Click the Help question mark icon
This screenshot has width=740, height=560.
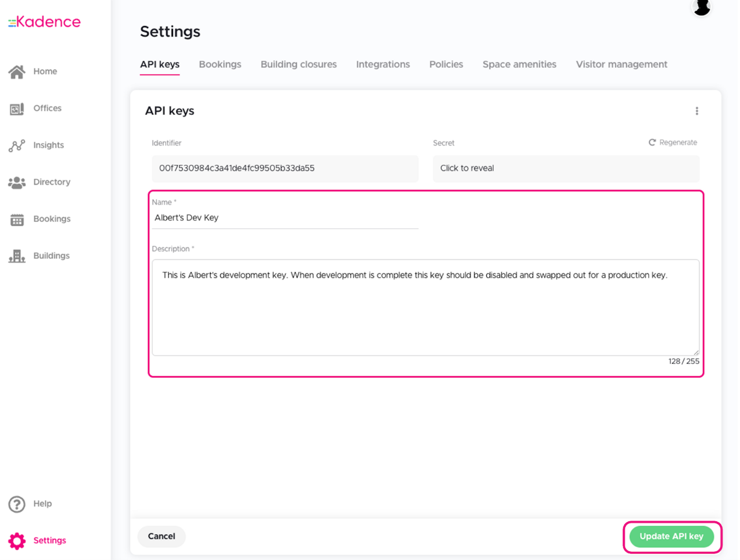[17, 504]
